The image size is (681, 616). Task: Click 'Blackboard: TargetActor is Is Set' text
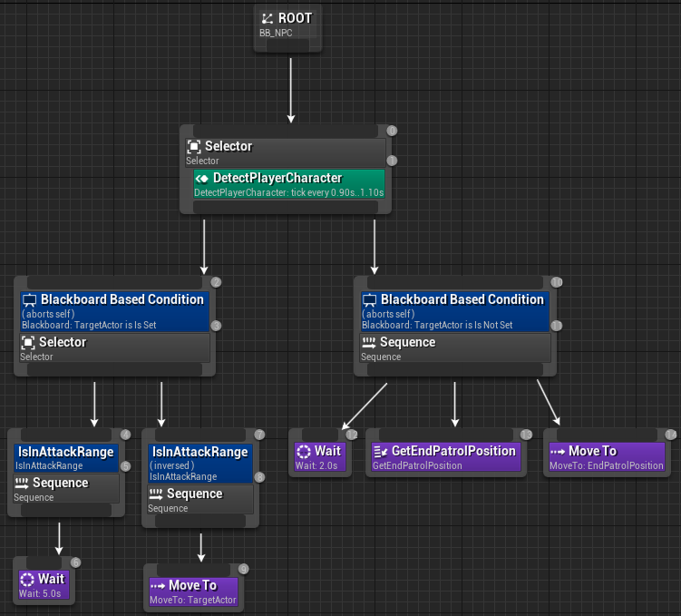coord(89,325)
